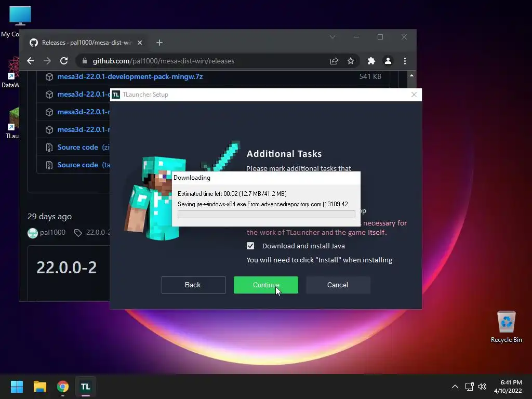This screenshot has height=399, width=532.
Task: Bookmark the page with the star icon
Action: pos(351,61)
